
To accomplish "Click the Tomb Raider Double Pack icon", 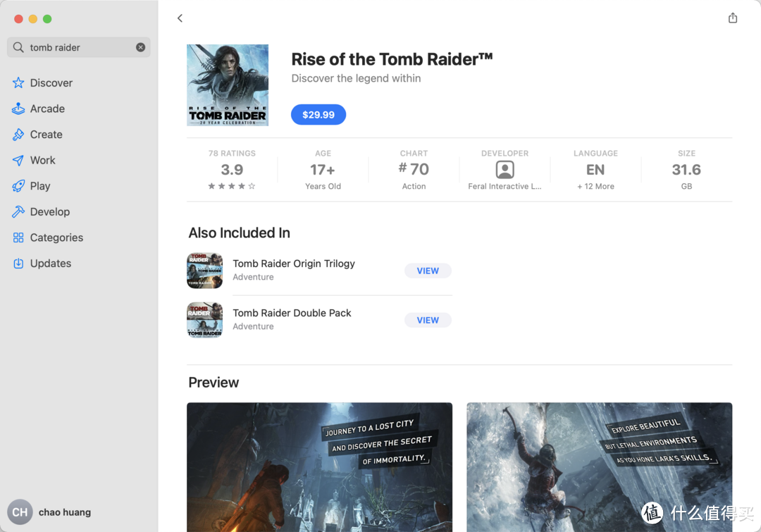I will click(x=205, y=320).
